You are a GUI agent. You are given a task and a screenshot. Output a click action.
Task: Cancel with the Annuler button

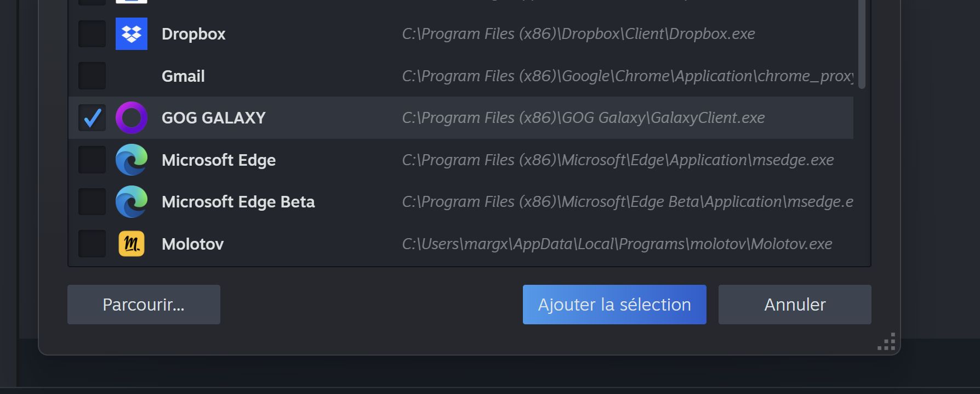pyautogui.click(x=795, y=305)
